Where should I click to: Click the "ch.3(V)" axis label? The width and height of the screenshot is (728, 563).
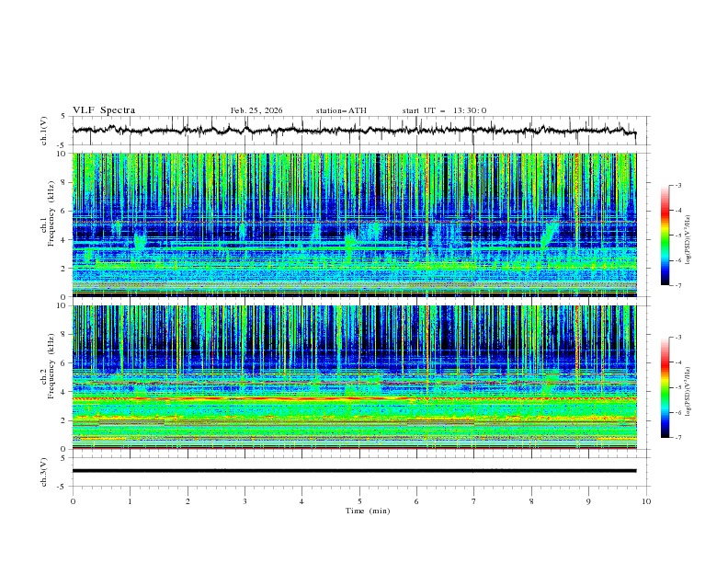pyautogui.click(x=44, y=472)
